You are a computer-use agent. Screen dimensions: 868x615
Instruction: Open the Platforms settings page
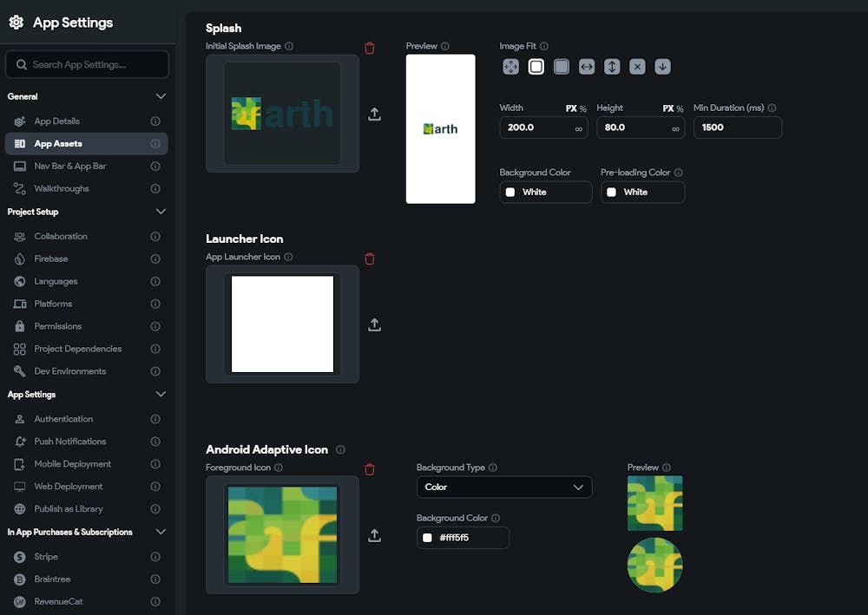pos(86,304)
